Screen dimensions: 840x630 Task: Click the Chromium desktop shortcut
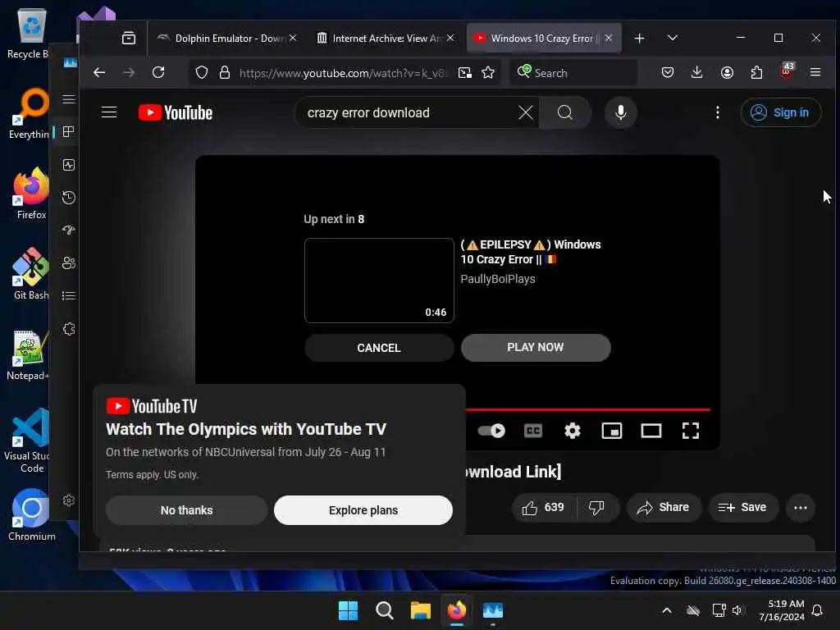coord(31,515)
